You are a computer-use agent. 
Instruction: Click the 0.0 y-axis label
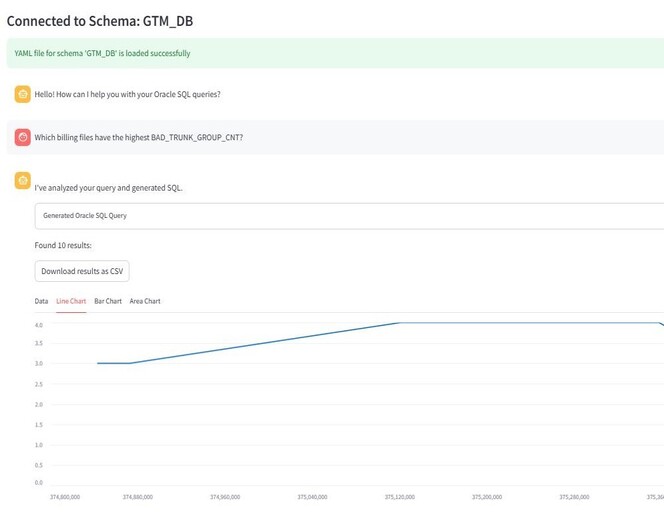pos(38,482)
